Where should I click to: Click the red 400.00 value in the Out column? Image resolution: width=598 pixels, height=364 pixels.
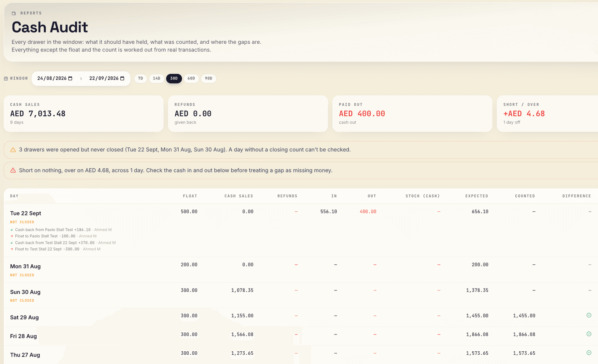368,212
